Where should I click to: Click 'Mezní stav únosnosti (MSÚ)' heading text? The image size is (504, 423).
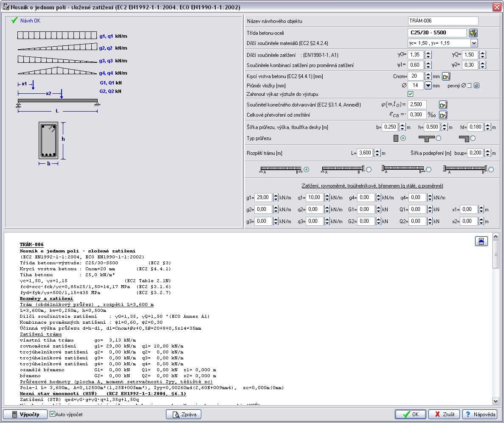[x=58, y=394]
